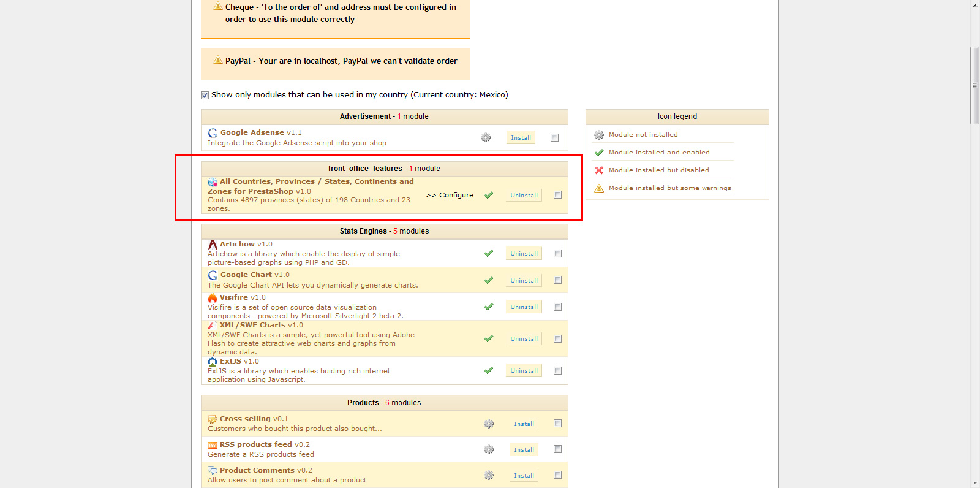
Task: Click the legend warning triangle icon
Action: coord(599,188)
